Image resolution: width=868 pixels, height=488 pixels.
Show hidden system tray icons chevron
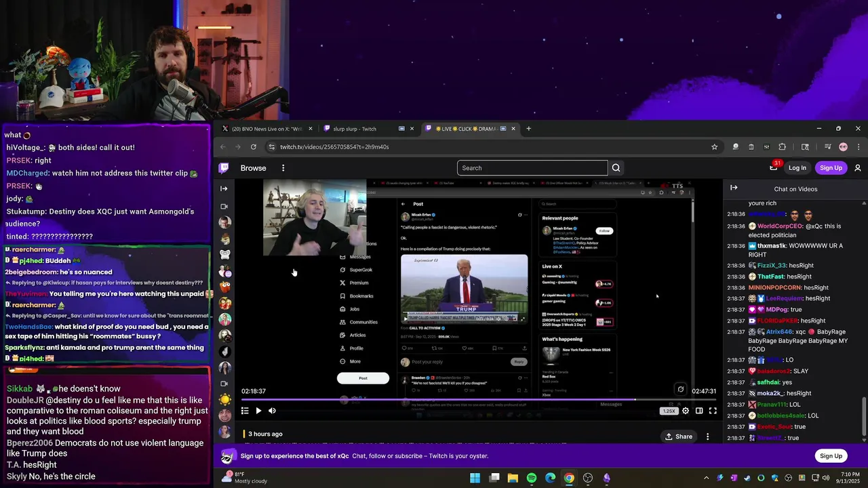coord(707,478)
